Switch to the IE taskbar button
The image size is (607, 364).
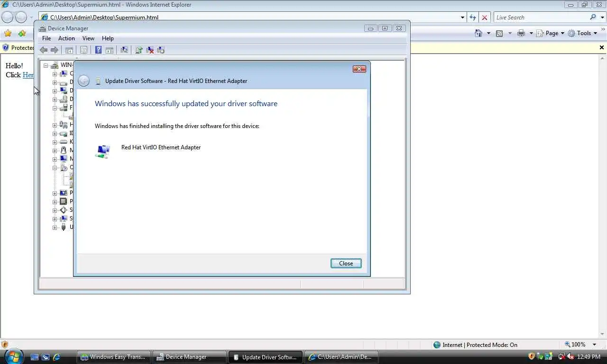(x=342, y=357)
